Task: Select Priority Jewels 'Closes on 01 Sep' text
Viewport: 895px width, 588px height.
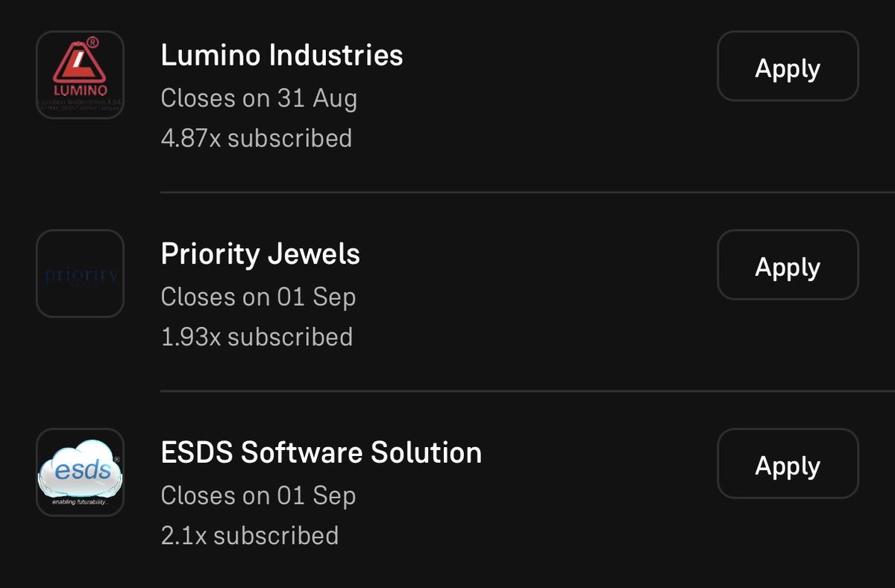Action: point(258,297)
